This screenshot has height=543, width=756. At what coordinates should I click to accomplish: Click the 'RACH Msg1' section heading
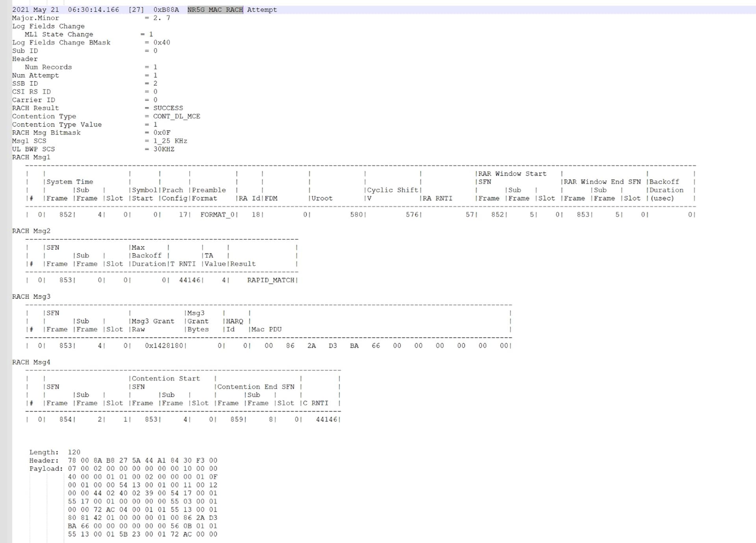tap(31, 158)
